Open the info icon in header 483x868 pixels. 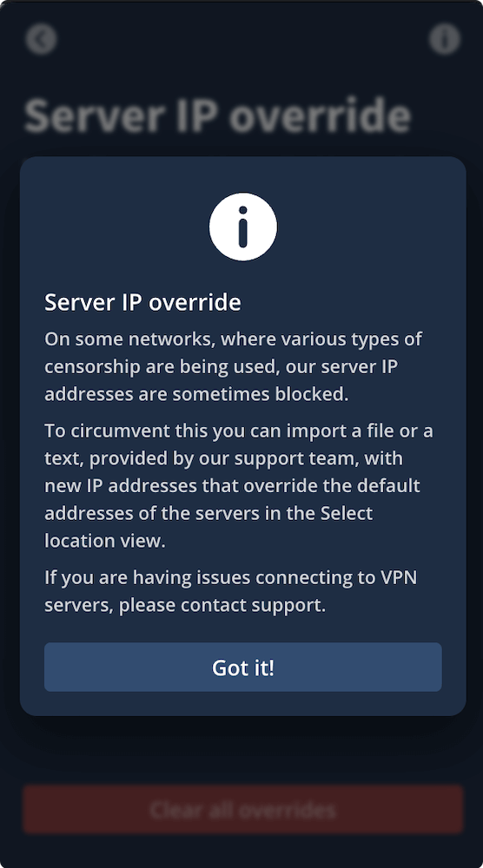[x=444, y=39]
